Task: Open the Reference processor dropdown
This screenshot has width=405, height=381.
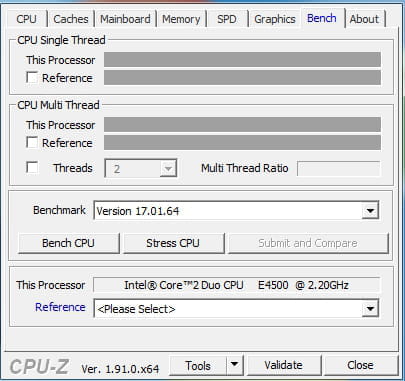Action: coord(370,308)
